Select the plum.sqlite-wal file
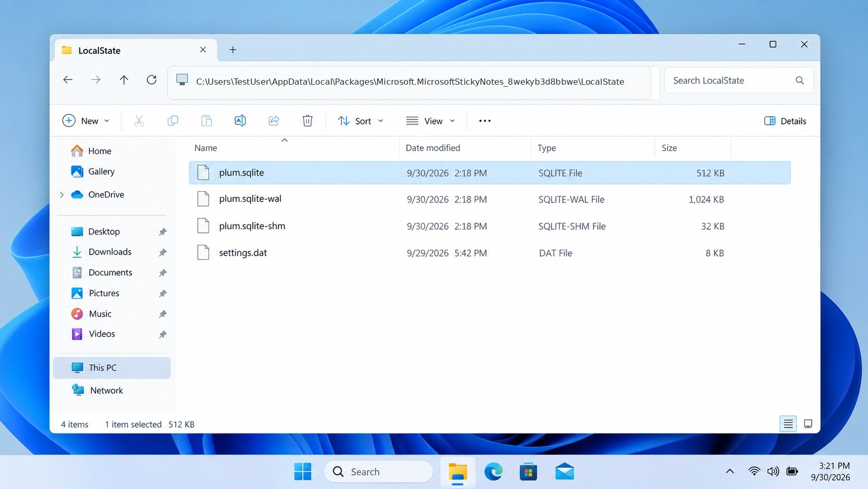The image size is (868, 489). [490, 200]
